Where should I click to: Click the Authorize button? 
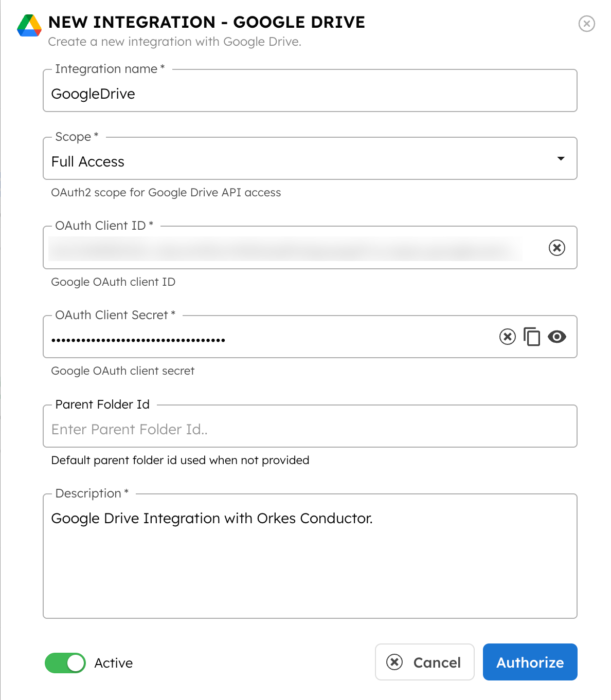(530, 662)
